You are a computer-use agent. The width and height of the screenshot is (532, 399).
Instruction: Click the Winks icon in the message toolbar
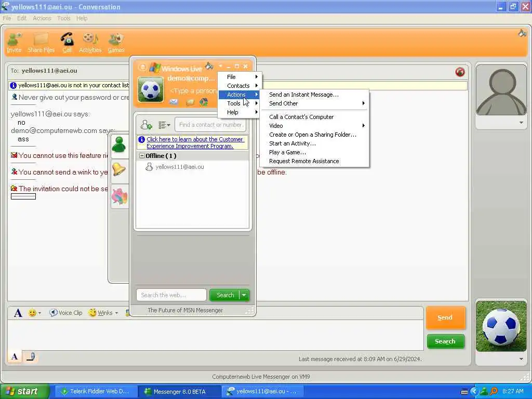(92, 312)
